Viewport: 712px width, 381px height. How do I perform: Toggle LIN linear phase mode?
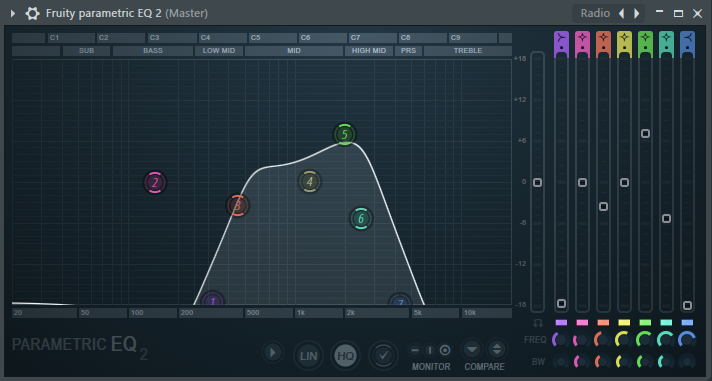point(308,356)
